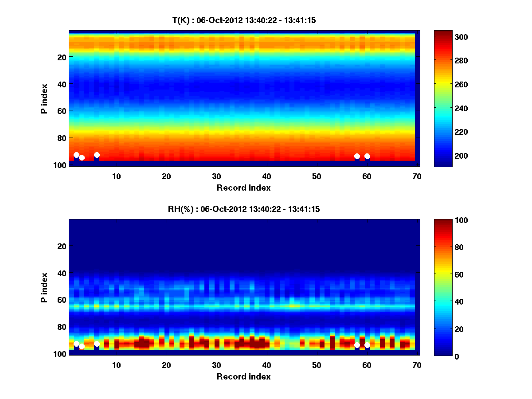Click "Record index" label under the RH plot
Image resolution: width=532 pixels, height=399 pixels.
click(x=243, y=376)
